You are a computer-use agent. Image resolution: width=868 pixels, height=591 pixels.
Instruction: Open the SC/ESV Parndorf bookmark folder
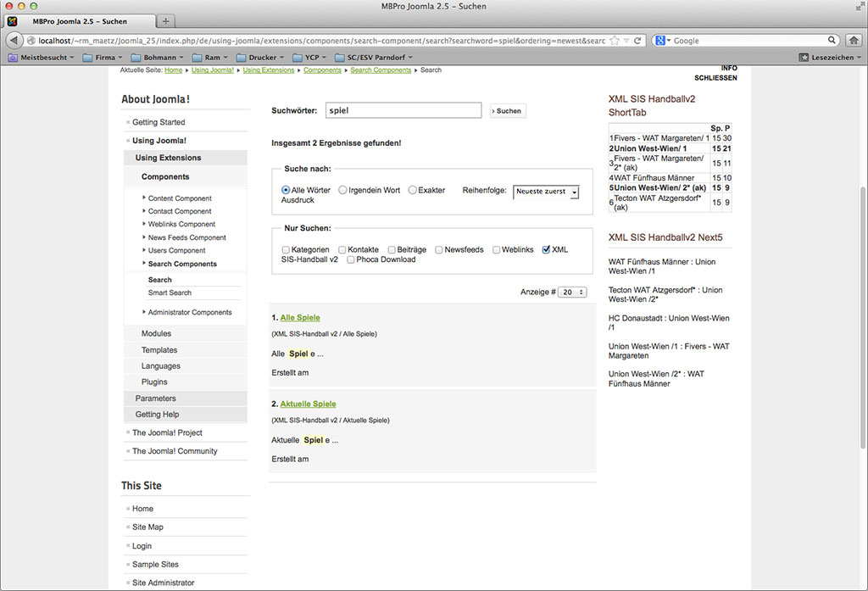coord(374,57)
